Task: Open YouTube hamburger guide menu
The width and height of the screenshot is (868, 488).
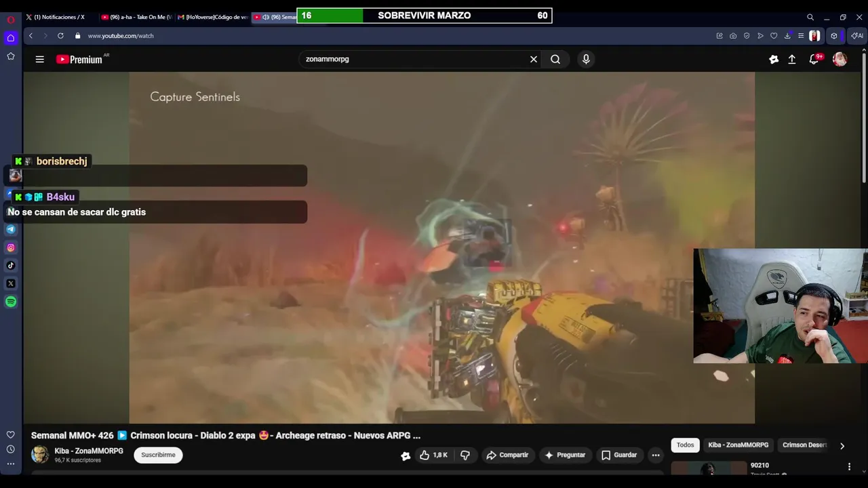Action: [40, 60]
